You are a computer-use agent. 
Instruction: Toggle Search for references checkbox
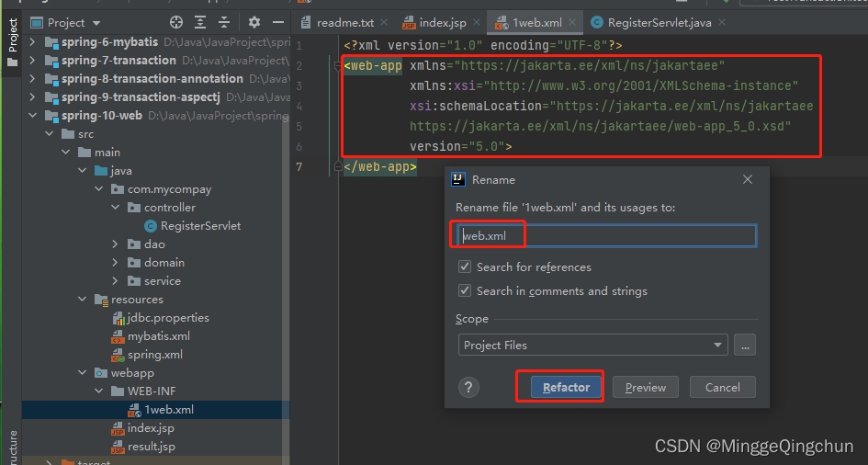(x=465, y=267)
